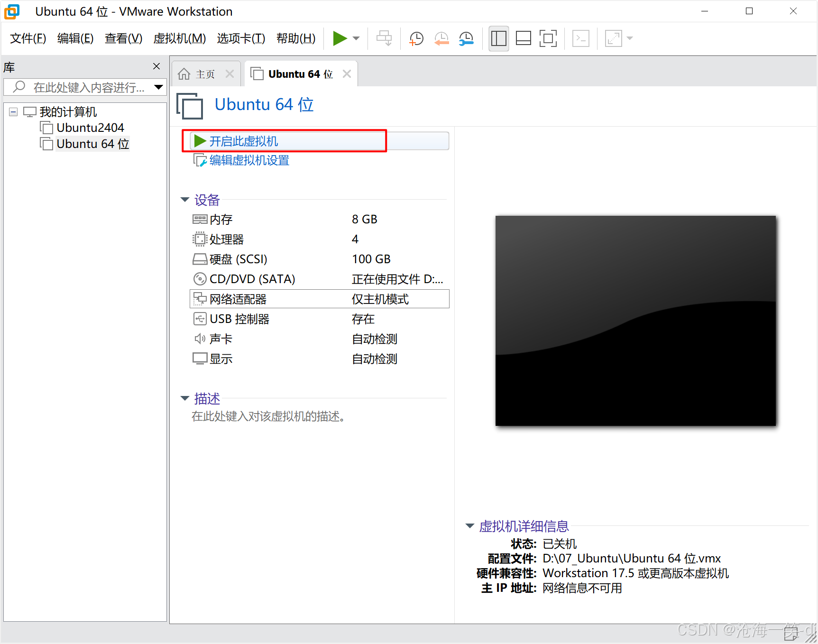818x644 pixels.
Task: Select the 网络适配器 device row
Action: click(320, 299)
